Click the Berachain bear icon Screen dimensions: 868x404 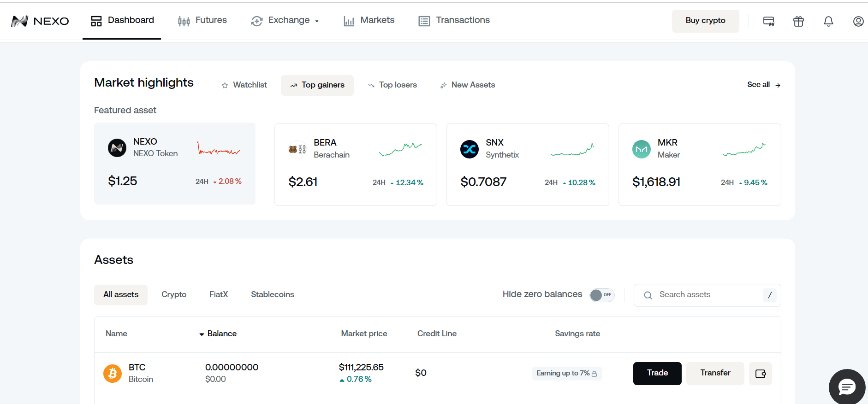click(297, 149)
